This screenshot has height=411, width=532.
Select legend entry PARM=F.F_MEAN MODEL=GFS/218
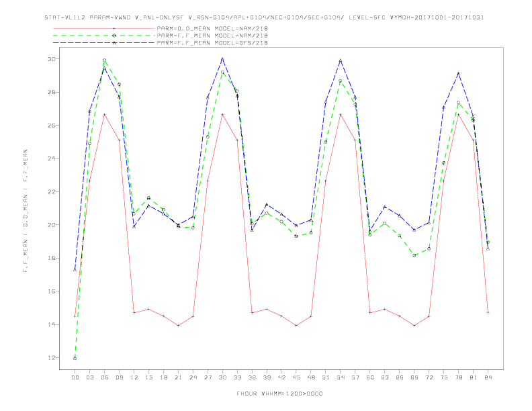212,43
